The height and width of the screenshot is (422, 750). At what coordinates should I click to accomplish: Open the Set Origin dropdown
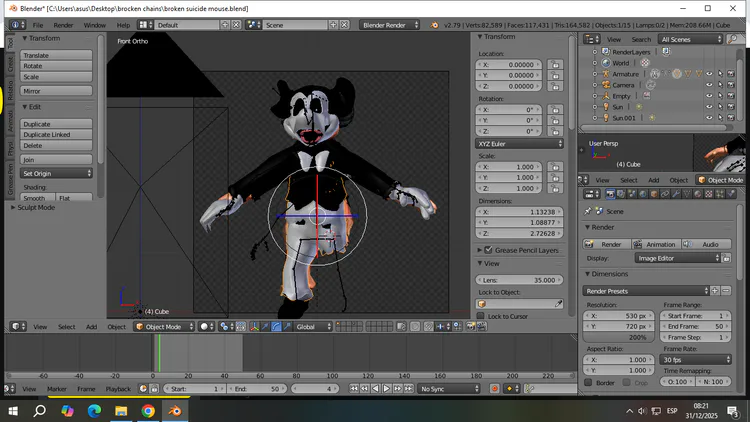pyautogui.click(x=56, y=173)
